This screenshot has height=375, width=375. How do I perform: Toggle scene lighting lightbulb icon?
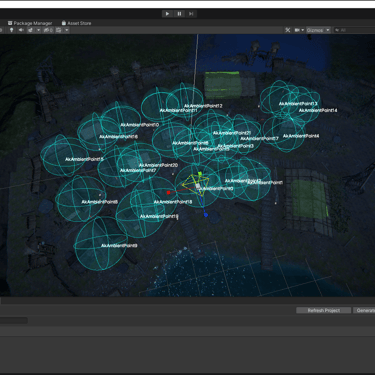[x=12, y=30]
